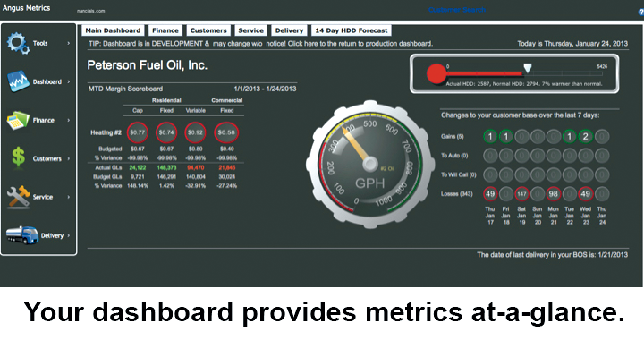The width and height of the screenshot is (644, 340).
Task: Select Commercial Fixed margin $0.58 circle
Action: tap(226, 132)
